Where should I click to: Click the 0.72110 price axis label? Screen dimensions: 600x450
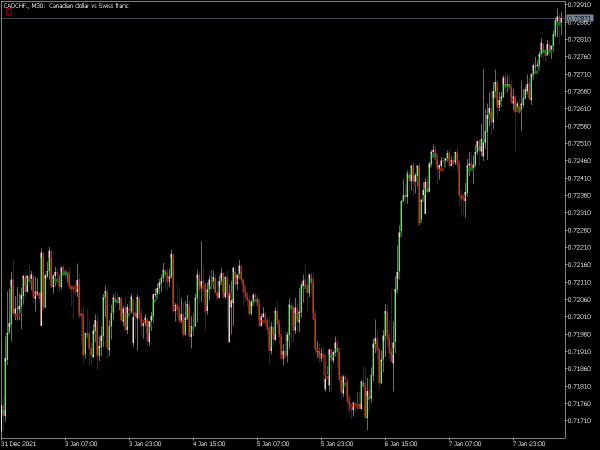point(579,282)
